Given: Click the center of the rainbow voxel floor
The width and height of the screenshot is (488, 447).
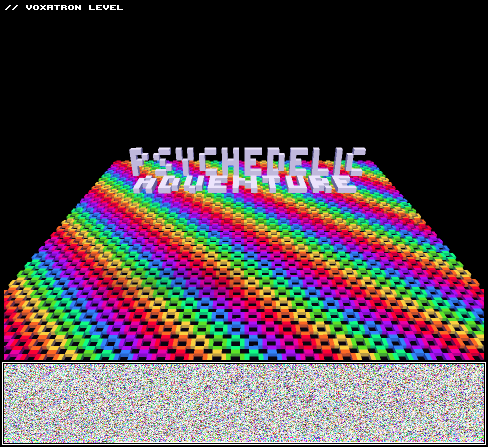Looking at the screenshot, I should pyautogui.click(x=244, y=260).
